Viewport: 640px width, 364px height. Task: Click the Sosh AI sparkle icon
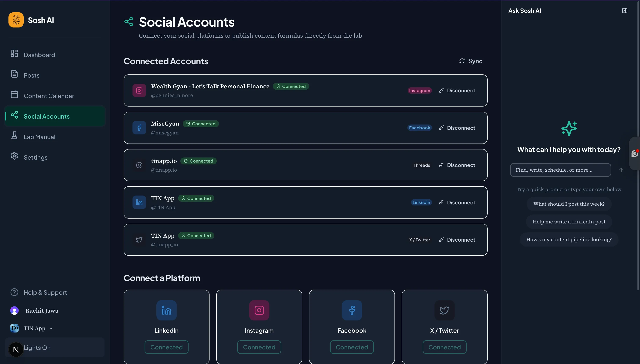[x=569, y=129]
